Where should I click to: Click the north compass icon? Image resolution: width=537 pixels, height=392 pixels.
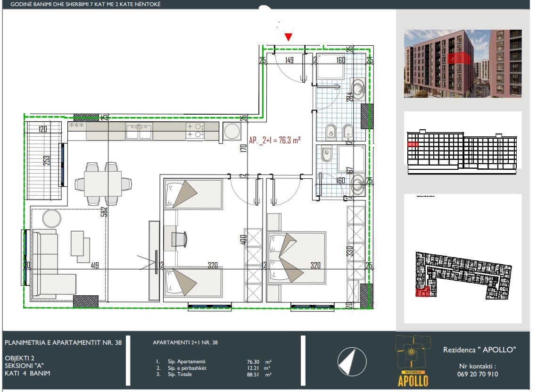click(x=352, y=361)
